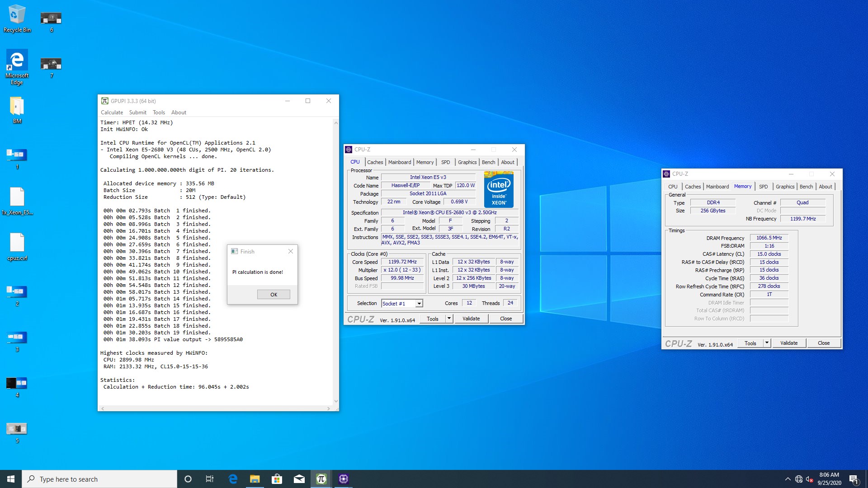
Task: Switch to CPU-Z taskbar button
Action: [x=343, y=479]
